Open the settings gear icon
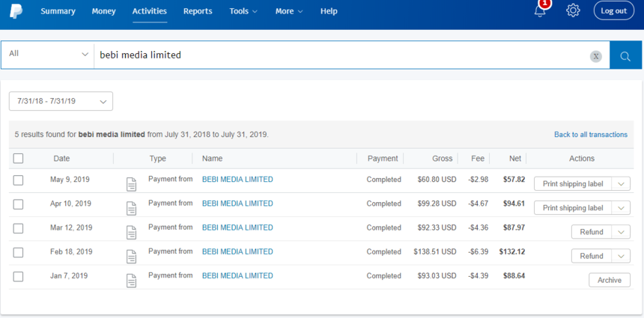Screen dimensions: 644x318 pyautogui.click(x=573, y=10)
